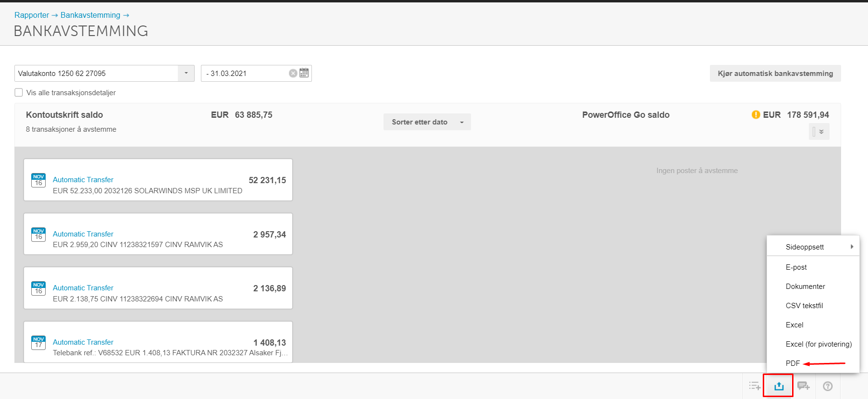Click the orange warning icon beside EUR balance
868x399 pixels.
[756, 115]
